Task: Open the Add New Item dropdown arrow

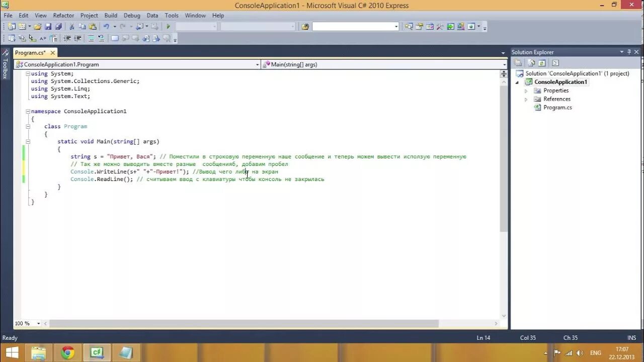Action: pyautogui.click(x=29, y=27)
